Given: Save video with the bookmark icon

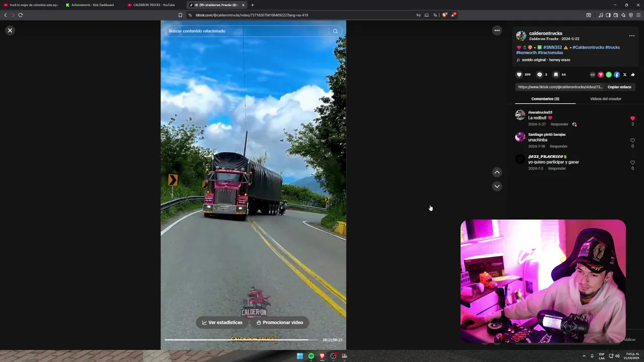Looking at the screenshot, I should 556,75.
